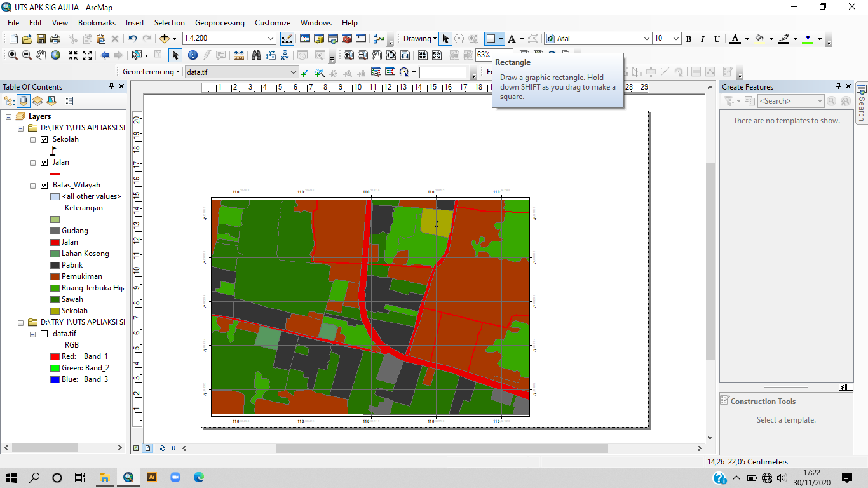
Task: Click the Add Data button
Action: tap(165, 39)
